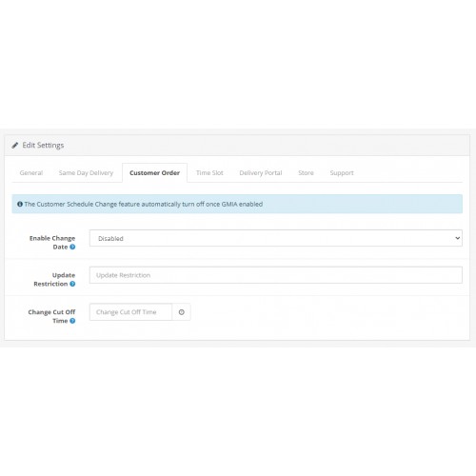Open the Same Day Delivery tab
This screenshot has width=476, height=476.
(x=86, y=173)
